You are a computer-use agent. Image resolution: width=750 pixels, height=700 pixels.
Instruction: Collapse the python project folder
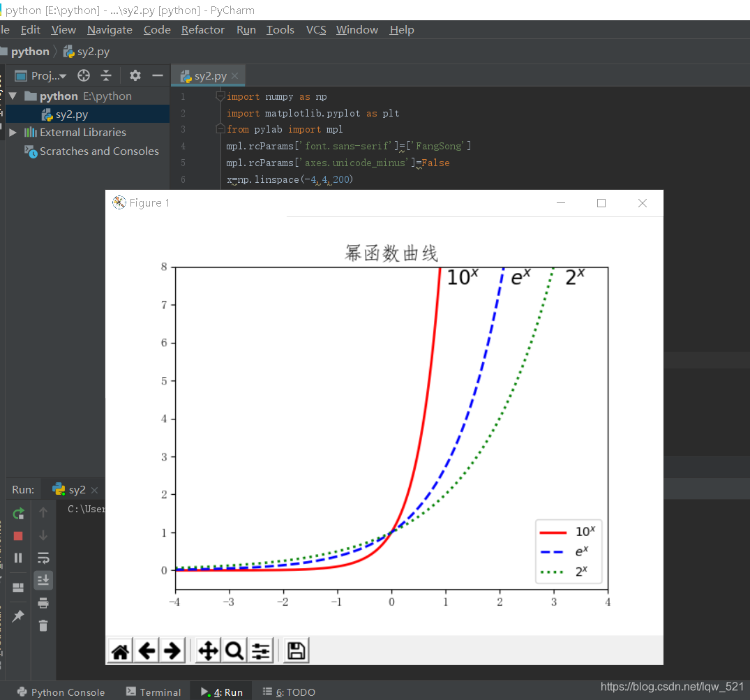(x=13, y=96)
